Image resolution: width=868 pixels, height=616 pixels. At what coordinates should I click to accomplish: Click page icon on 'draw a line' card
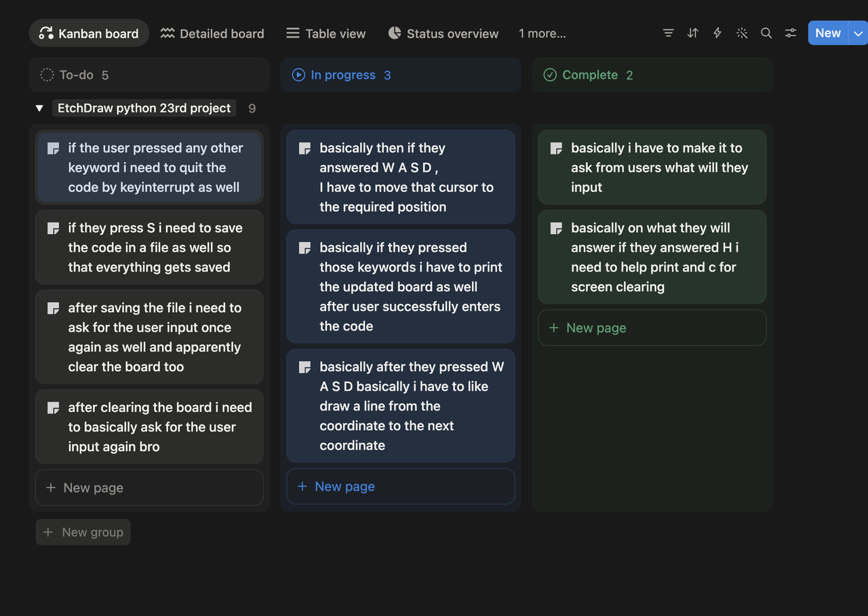(305, 368)
